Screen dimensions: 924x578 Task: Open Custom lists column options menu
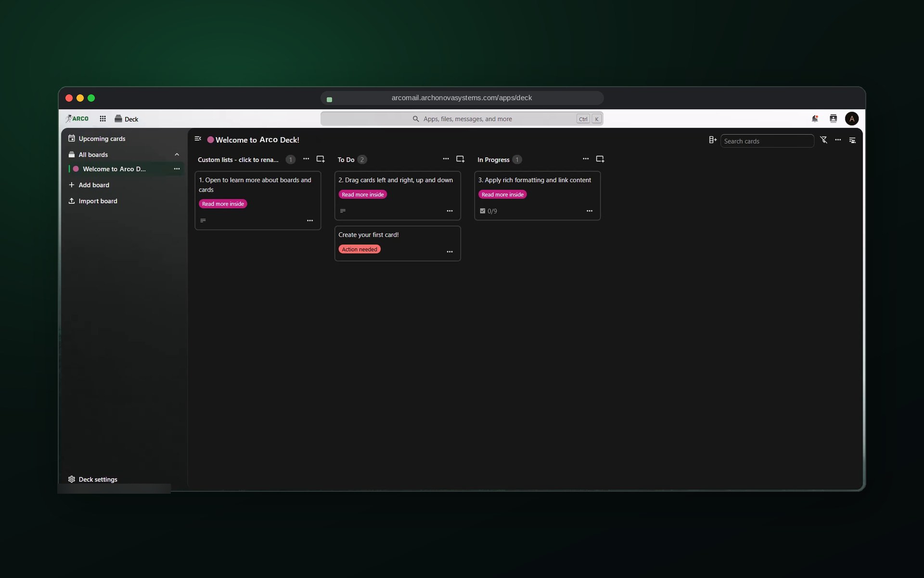coord(306,159)
